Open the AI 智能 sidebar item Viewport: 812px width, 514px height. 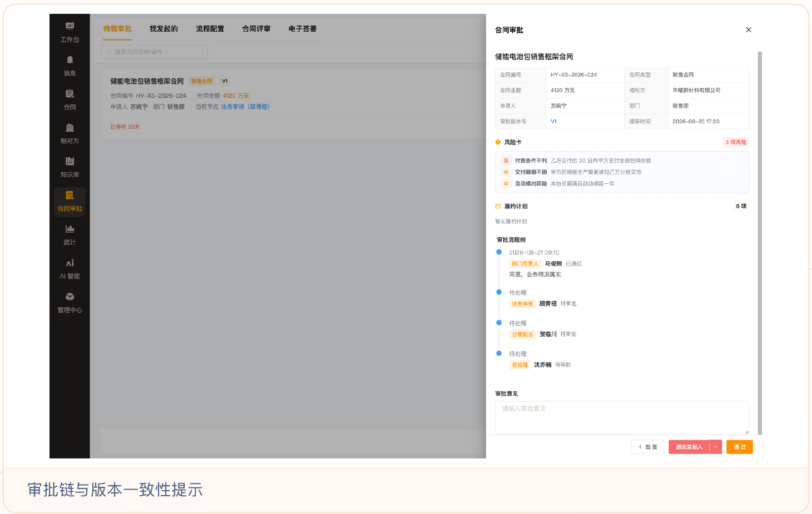coord(70,268)
